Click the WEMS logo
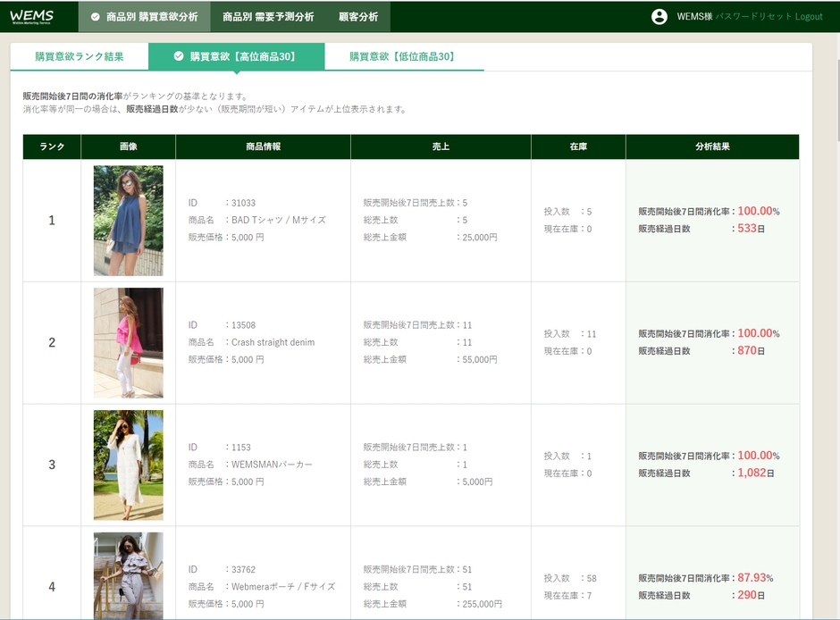The height and width of the screenshot is (620, 840). pyautogui.click(x=32, y=16)
